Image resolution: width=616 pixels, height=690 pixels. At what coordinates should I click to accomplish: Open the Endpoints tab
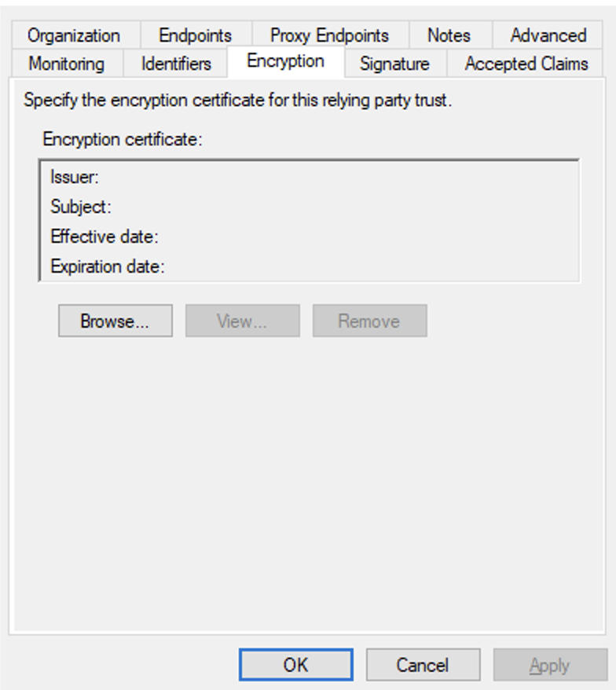[x=195, y=35]
